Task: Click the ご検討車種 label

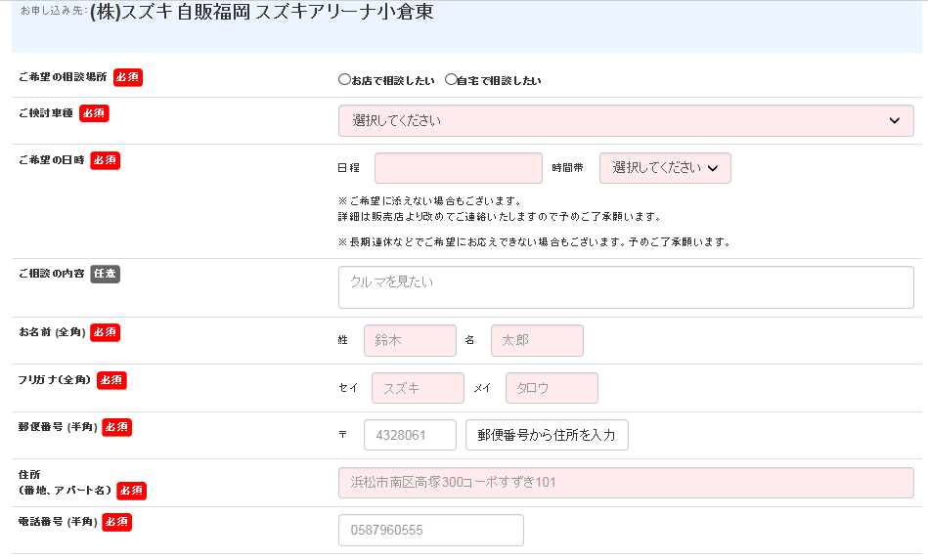Action: tap(46, 113)
